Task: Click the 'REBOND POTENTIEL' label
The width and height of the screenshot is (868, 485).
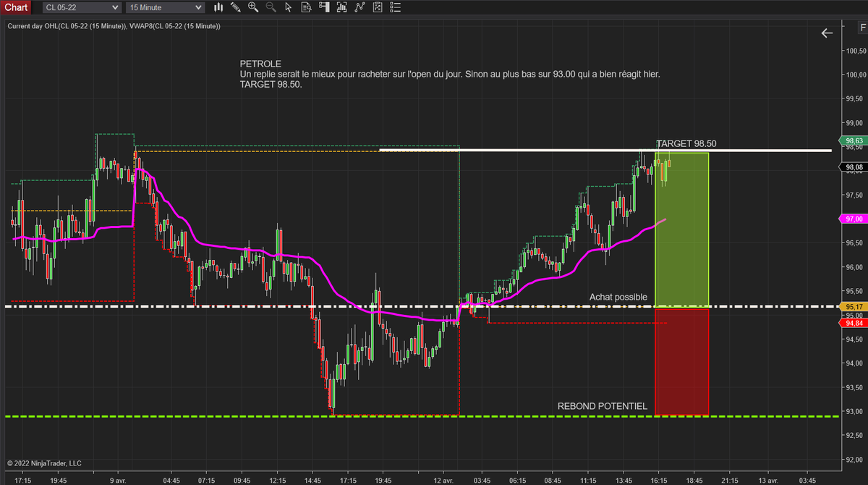Action: point(603,406)
